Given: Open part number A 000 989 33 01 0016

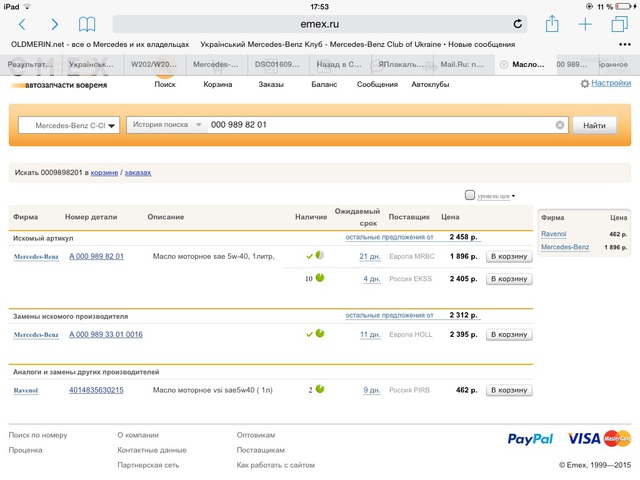Looking at the screenshot, I should (106, 334).
